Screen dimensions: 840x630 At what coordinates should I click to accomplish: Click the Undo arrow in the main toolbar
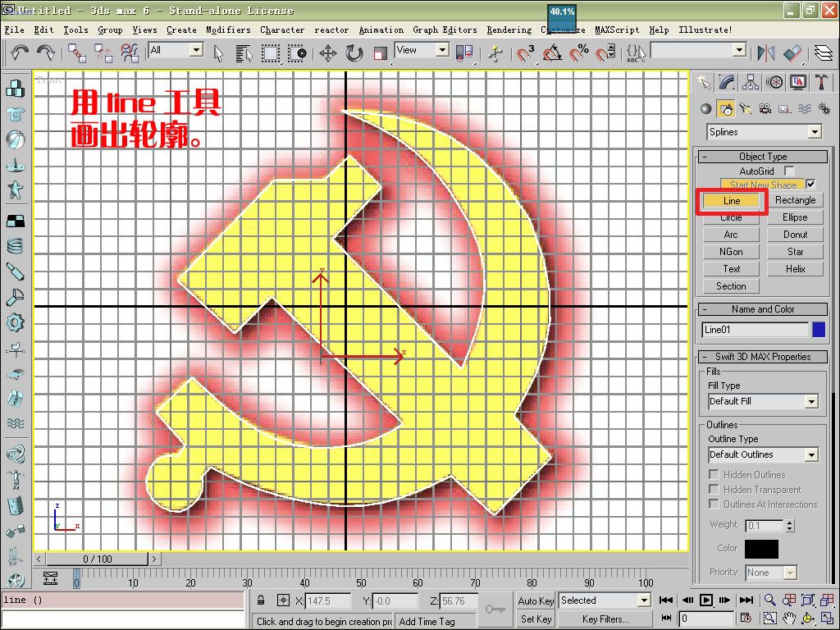pos(20,52)
